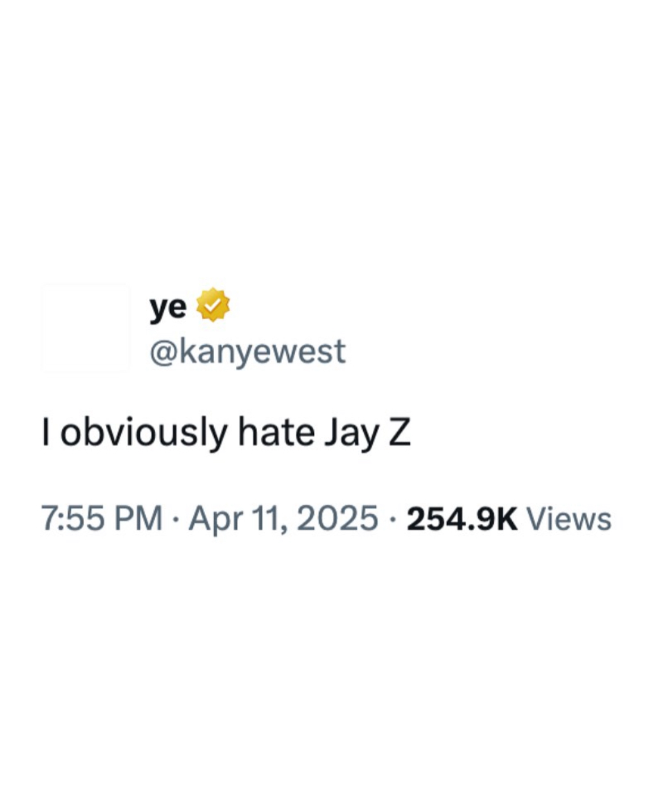Select the word obviously in the tweet
The width and height of the screenshot is (663, 812).
[143, 434]
